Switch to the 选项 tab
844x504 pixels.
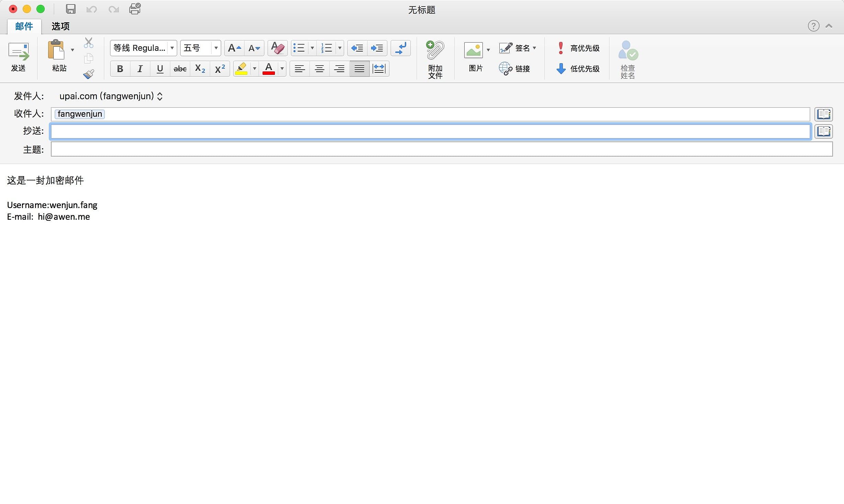[x=60, y=26]
